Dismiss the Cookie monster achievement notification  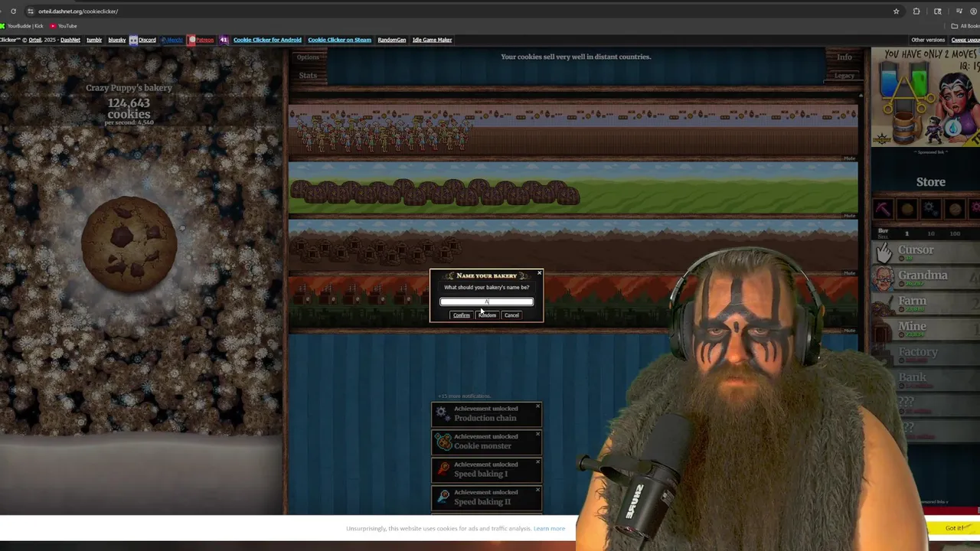pos(537,434)
